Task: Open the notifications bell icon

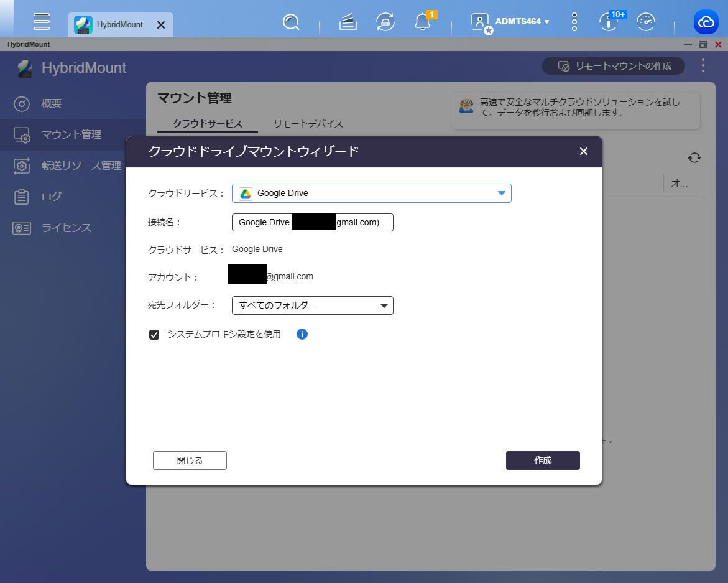Action: (423, 22)
